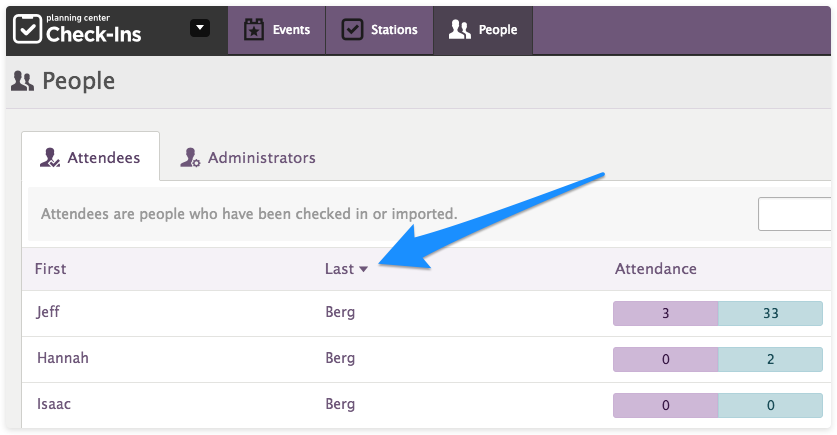Click the Administrators gear-person icon
The height and width of the screenshot is (435, 837).
(190, 158)
